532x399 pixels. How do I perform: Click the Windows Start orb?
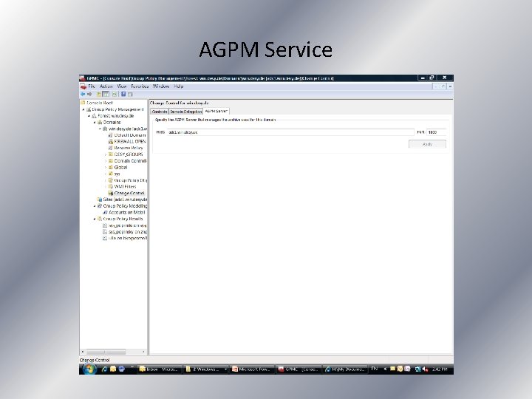[89, 369]
